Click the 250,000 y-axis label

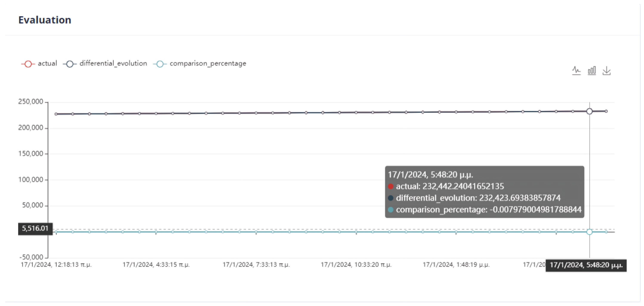tap(31, 102)
